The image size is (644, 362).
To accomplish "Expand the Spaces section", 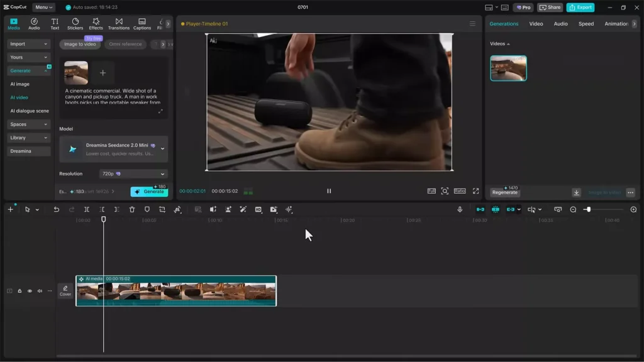I will point(28,124).
